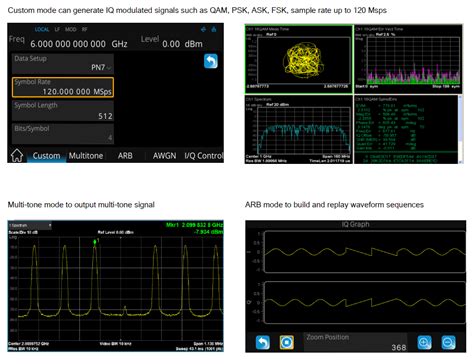Switch to the Multitone tab
474x364 pixels.
(86, 156)
